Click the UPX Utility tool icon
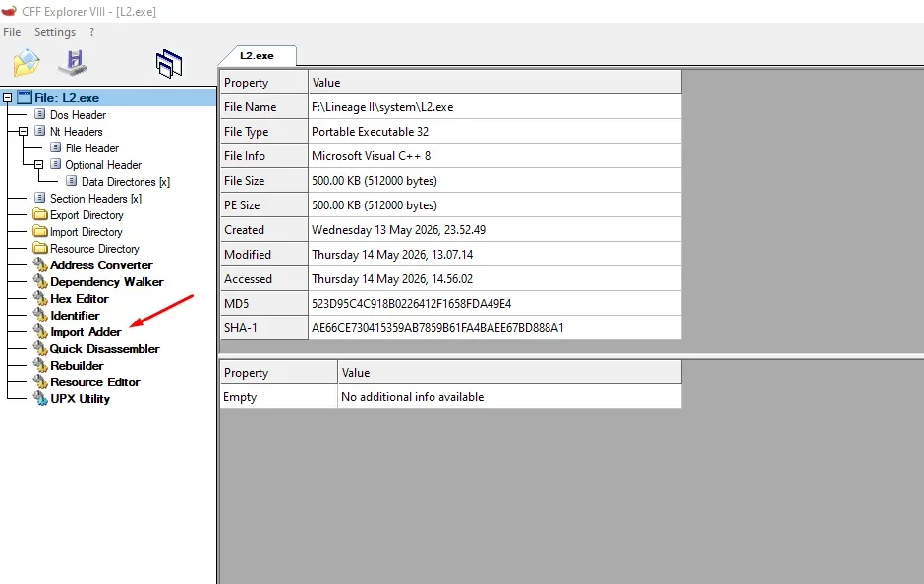This screenshot has width=924, height=584. point(40,398)
